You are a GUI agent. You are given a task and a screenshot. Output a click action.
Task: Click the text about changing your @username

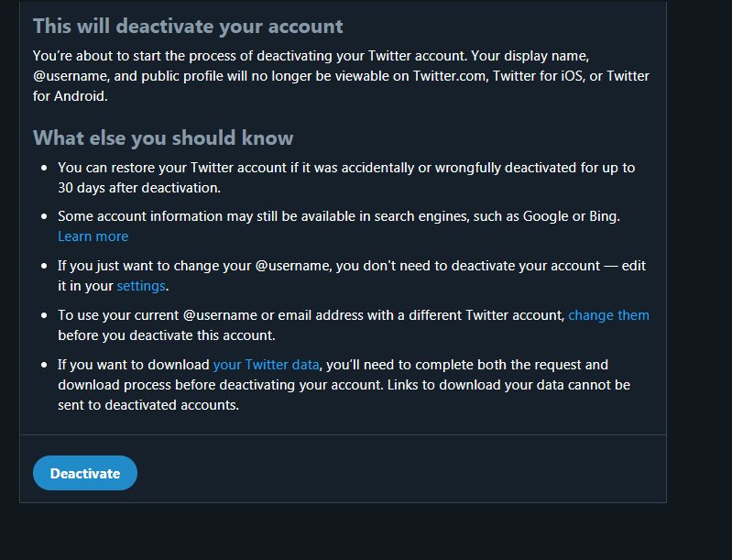(352, 276)
